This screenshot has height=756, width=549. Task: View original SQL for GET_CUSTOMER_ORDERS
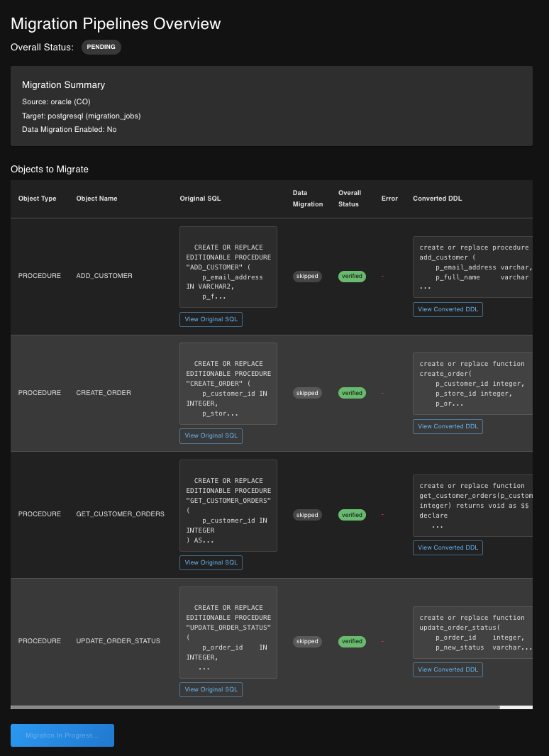click(211, 562)
